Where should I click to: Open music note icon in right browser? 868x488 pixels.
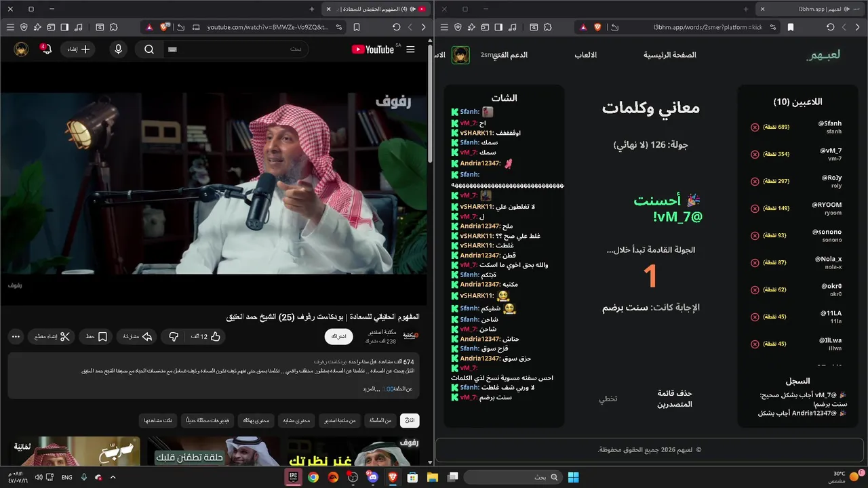513,27
